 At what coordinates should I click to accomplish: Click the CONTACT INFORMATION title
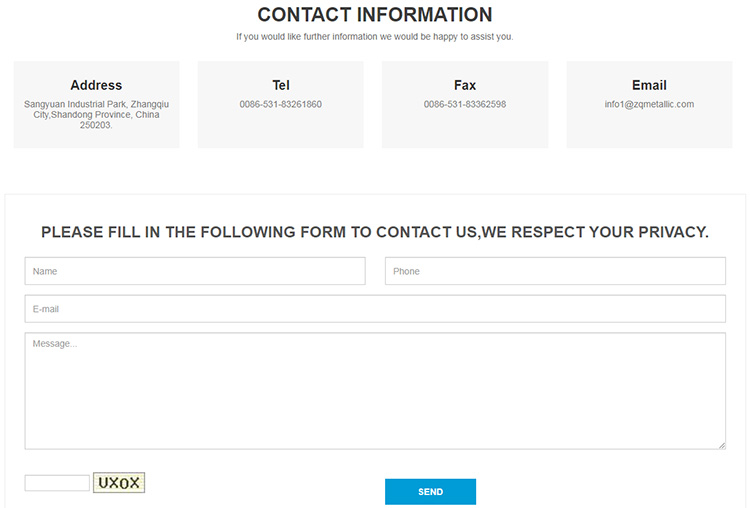[x=375, y=15]
